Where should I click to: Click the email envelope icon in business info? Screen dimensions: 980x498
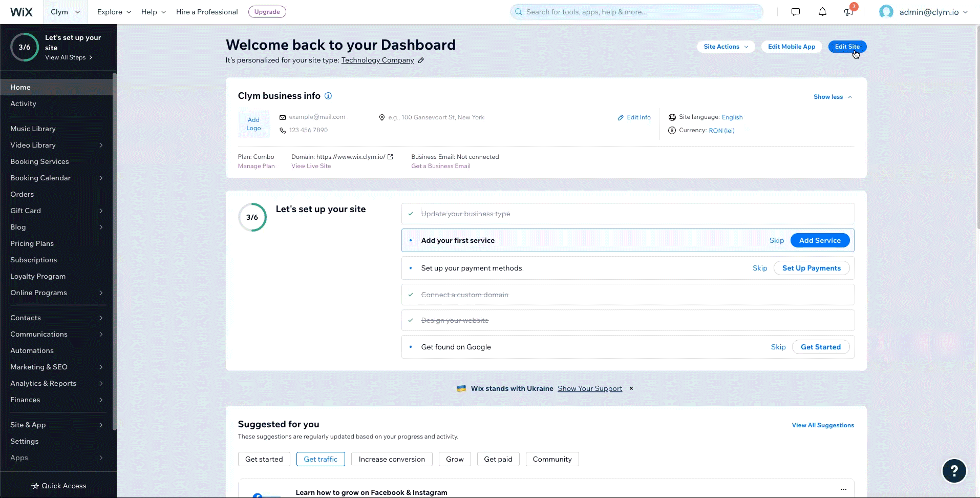[283, 117]
